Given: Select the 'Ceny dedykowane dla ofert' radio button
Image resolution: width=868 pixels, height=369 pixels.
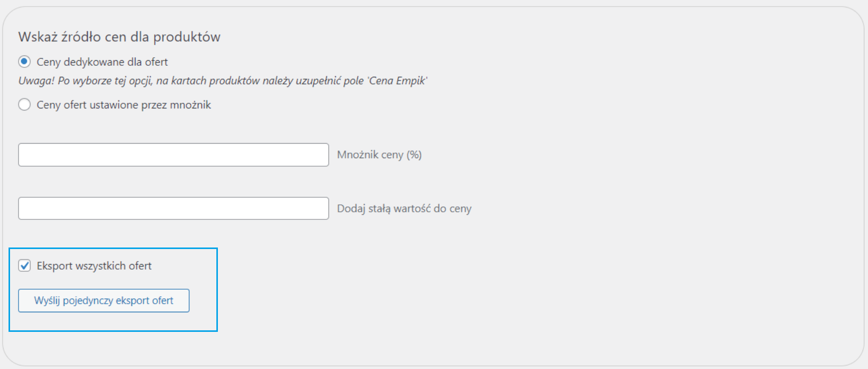Looking at the screenshot, I should click(x=24, y=62).
